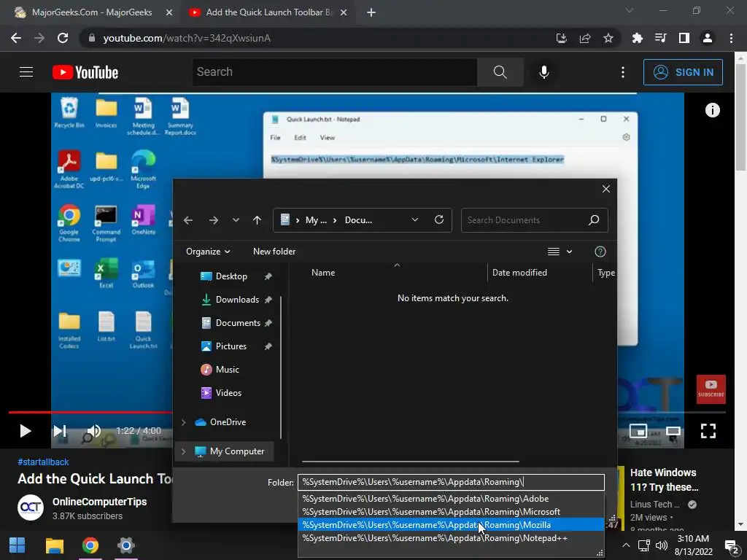The height and width of the screenshot is (560, 747).
Task: Open Chrome extensions puzzle icon
Action: click(x=637, y=38)
